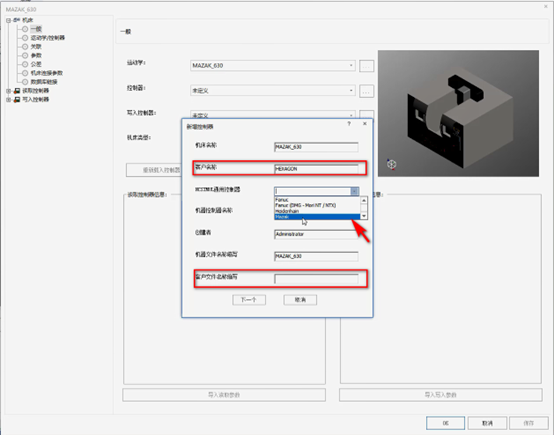The height and width of the screenshot is (435, 554).
Task: Click the dialog 取消 cancel button
Action: (300, 300)
